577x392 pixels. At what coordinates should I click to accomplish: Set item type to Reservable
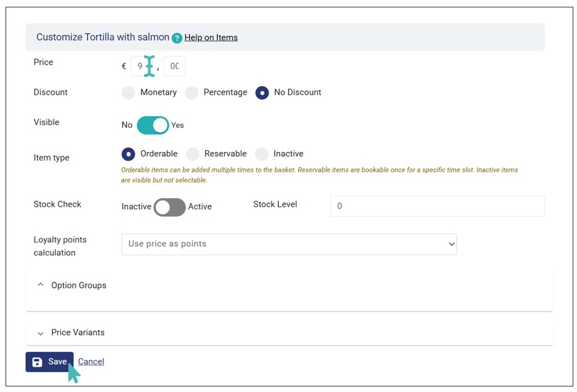(193, 154)
